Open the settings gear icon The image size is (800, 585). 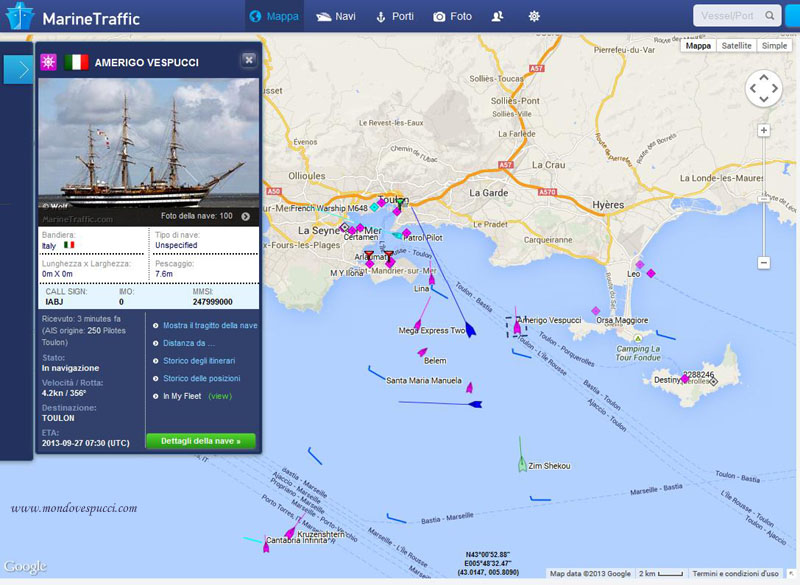(534, 16)
